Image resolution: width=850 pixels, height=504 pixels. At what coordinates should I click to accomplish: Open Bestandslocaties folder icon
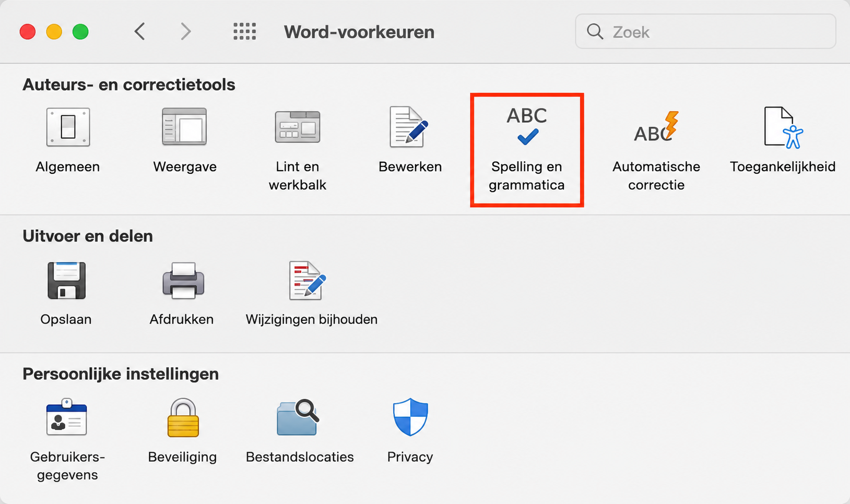pyautogui.click(x=298, y=417)
